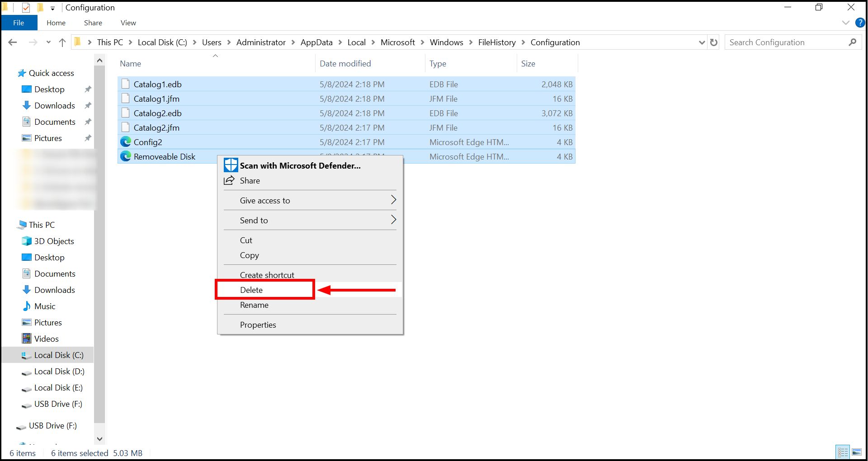
Task: Select the Catalog1.edb file icon
Action: [x=126, y=84]
